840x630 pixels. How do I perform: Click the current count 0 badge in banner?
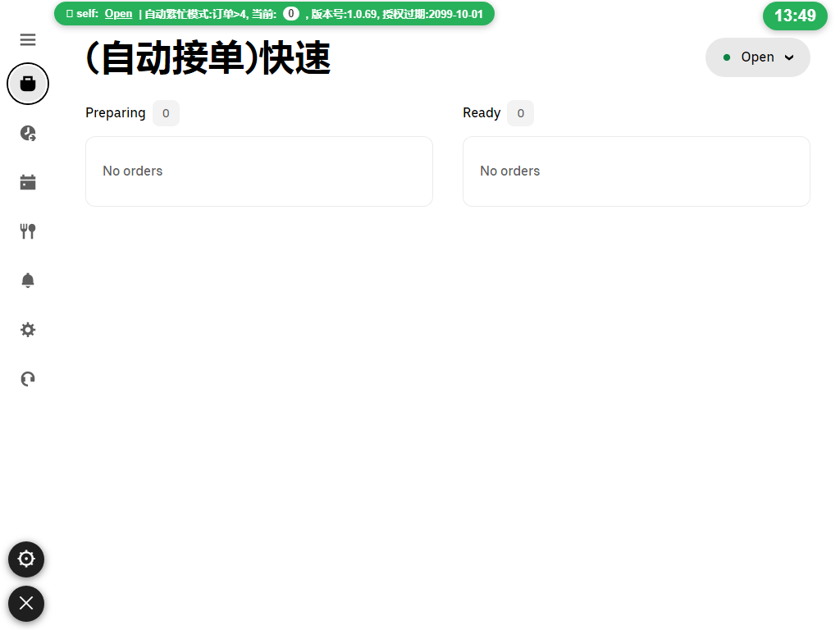291,14
